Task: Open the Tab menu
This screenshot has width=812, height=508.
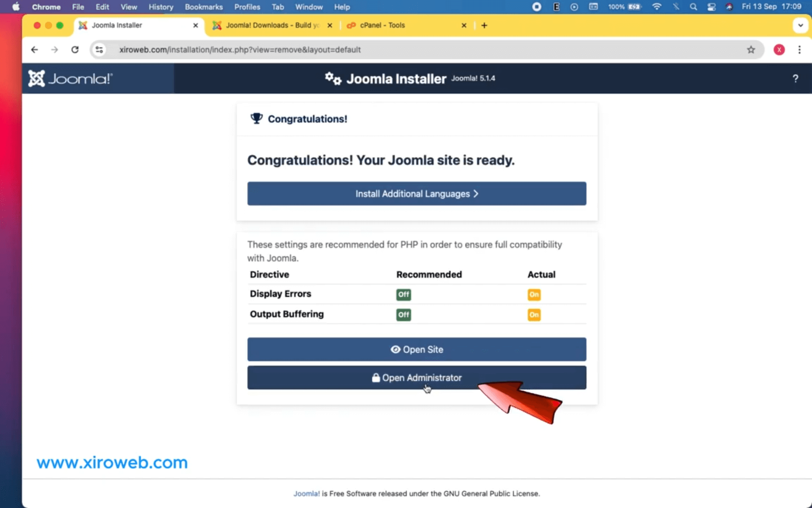Action: tap(278, 7)
